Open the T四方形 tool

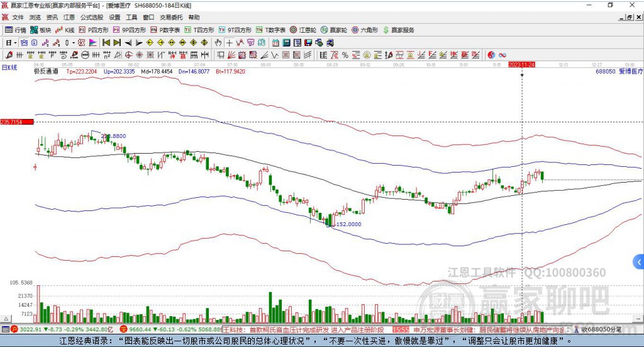coord(199,30)
